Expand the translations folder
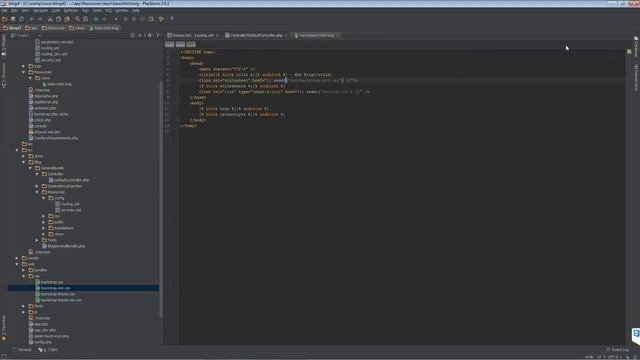Screen dimensions: 640x360 coord(44,228)
